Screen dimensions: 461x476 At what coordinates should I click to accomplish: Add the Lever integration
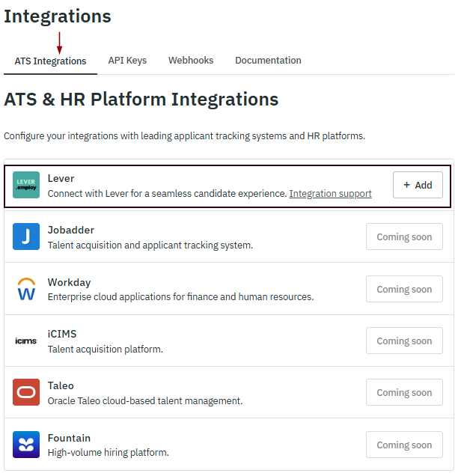point(418,185)
